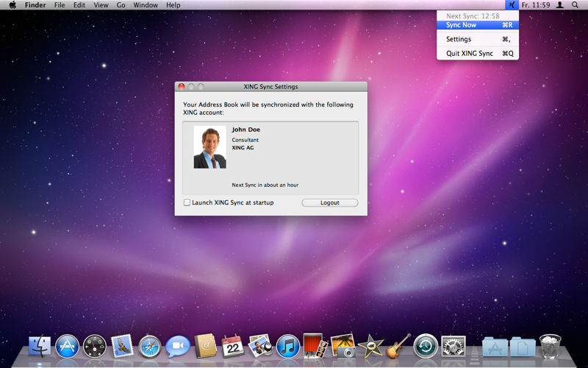Open the View menu

[x=101, y=5]
